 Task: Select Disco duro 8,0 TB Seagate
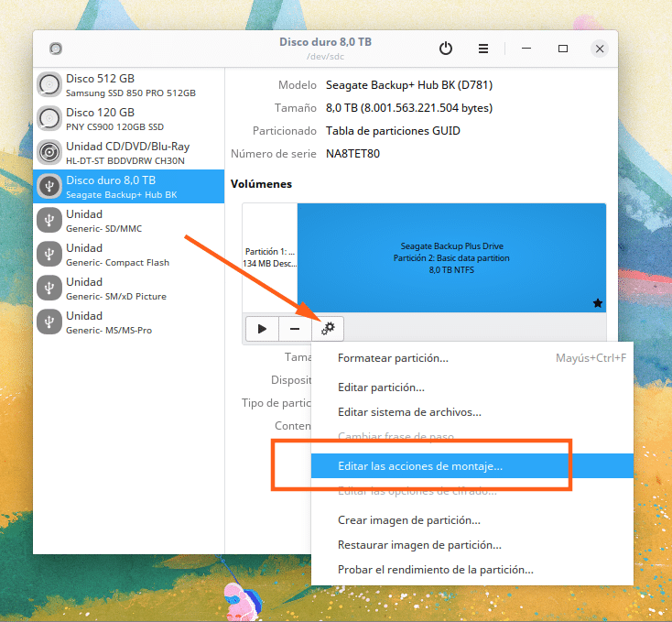tap(128, 187)
